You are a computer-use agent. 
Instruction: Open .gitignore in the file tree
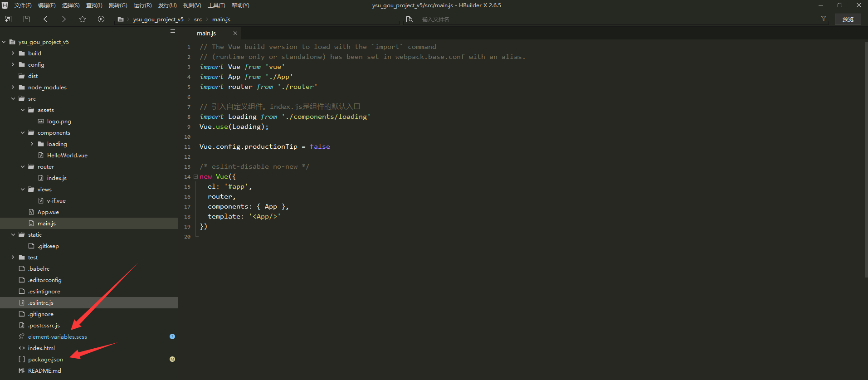[x=41, y=314]
